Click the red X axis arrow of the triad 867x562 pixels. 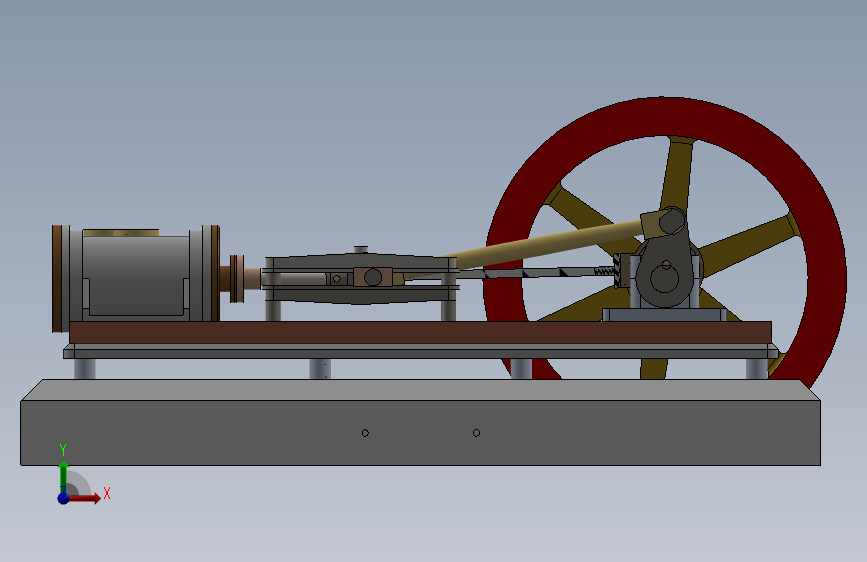tap(85, 498)
